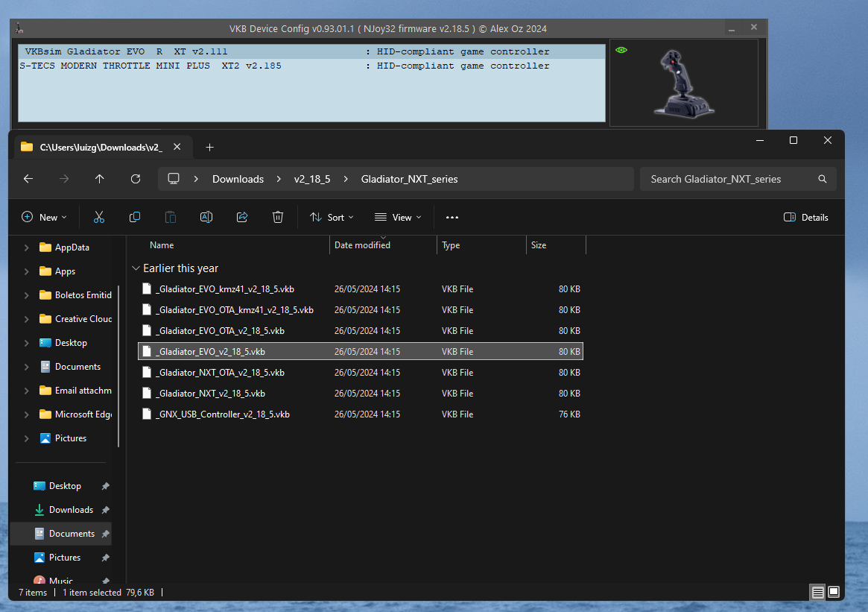The height and width of the screenshot is (612, 868).
Task: Open the Sort dropdown
Action: tap(332, 217)
